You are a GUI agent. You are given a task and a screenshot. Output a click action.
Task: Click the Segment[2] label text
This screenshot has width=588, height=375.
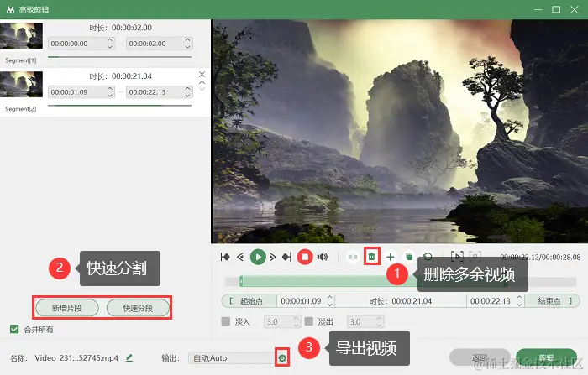point(21,109)
